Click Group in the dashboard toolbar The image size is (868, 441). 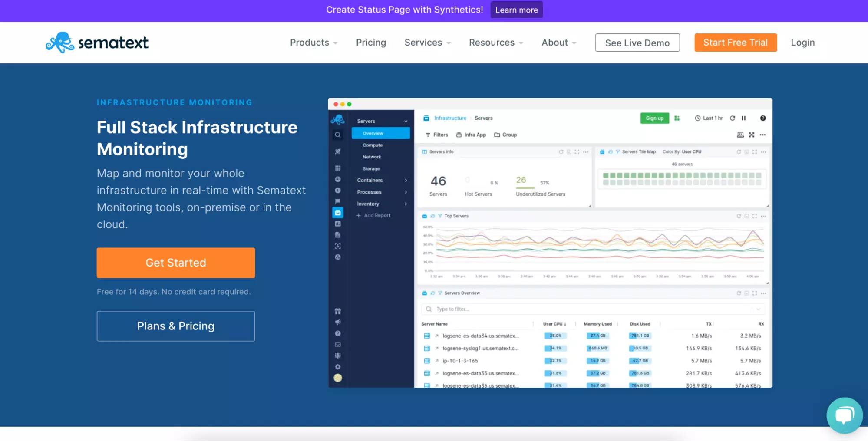point(505,135)
